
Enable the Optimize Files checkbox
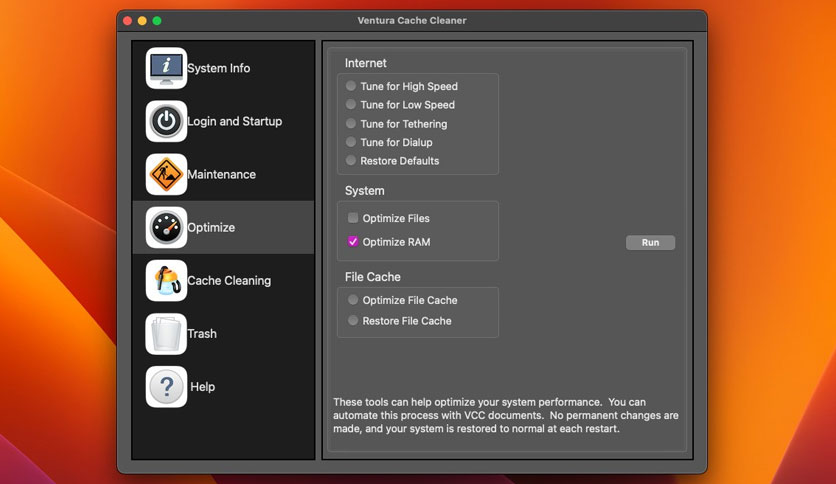point(353,217)
